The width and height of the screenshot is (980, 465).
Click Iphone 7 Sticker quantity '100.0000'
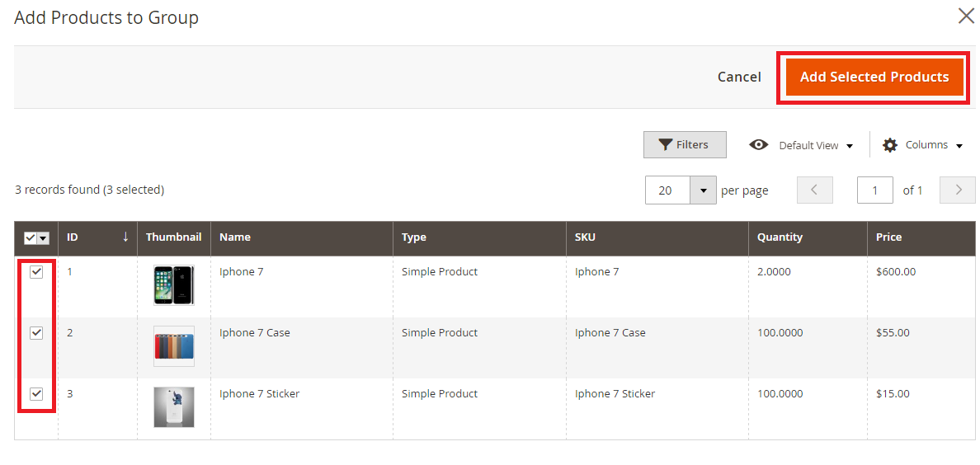(x=780, y=394)
